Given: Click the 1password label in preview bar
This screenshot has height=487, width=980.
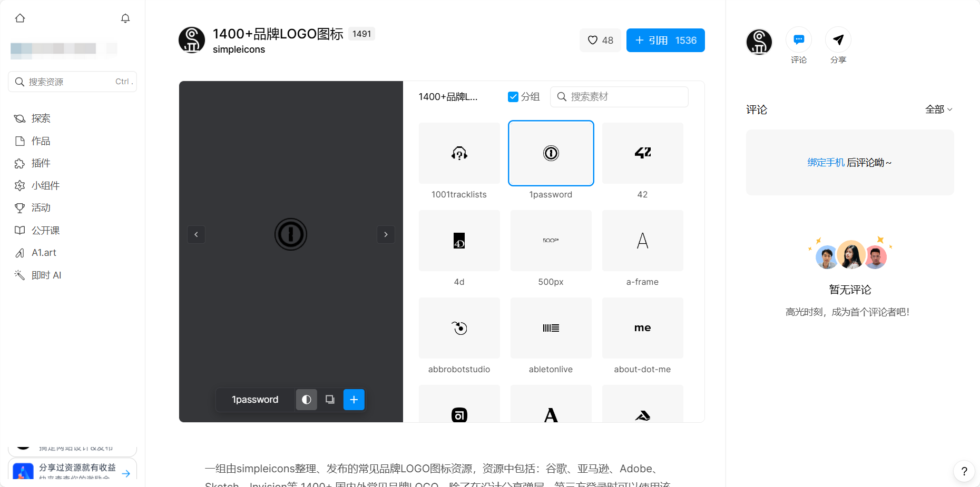Looking at the screenshot, I should tap(255, 400).
